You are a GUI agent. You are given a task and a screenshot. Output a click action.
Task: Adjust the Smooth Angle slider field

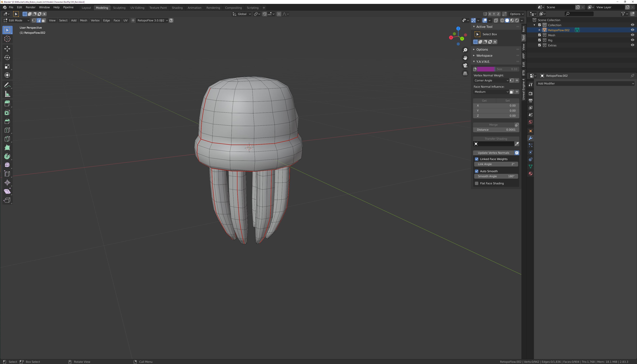tap(496, 176)
